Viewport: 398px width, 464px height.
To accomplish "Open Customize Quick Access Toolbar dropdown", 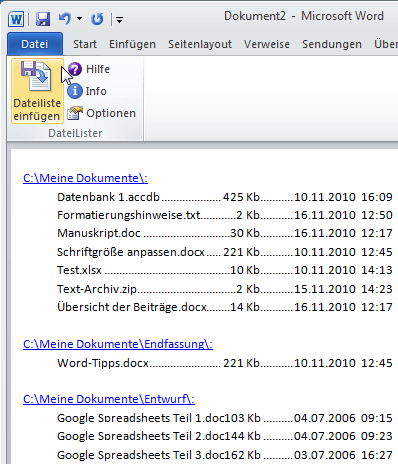I will (119, 20).
